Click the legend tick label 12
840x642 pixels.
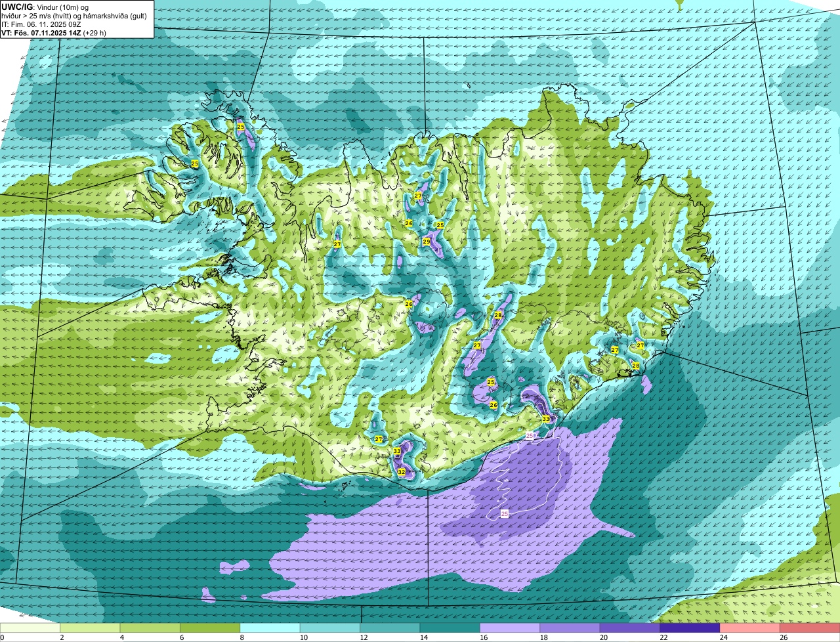click(x=364, y=637)
